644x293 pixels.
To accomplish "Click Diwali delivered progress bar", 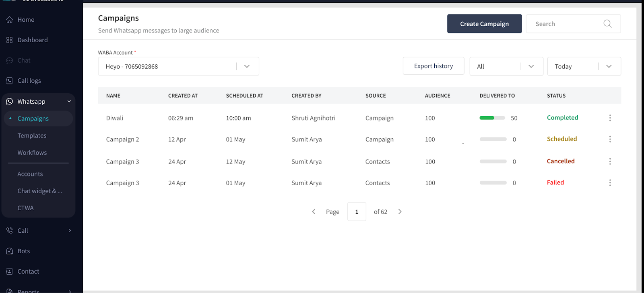I will click(492, 118).
